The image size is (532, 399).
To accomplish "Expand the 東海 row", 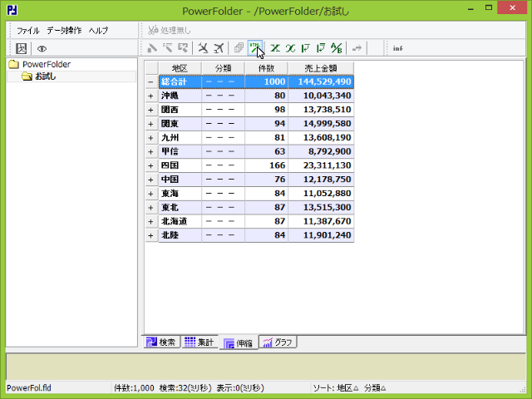I will coord(151,194).
